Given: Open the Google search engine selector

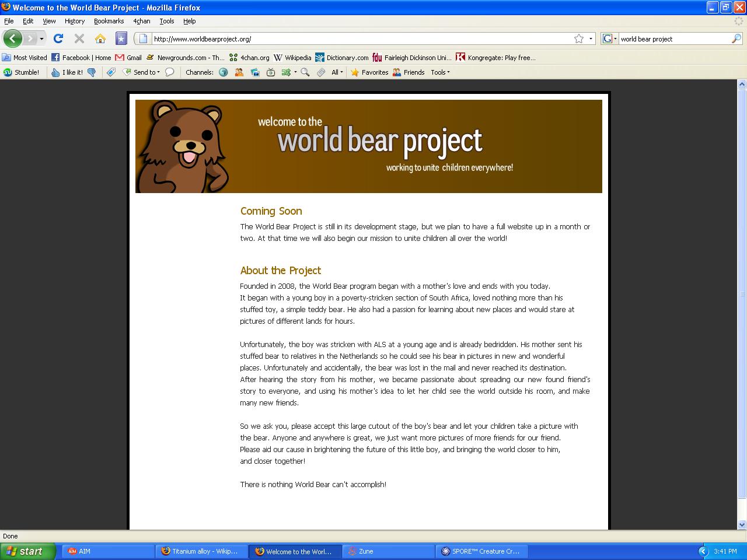Looking at the screenshot, I should click(609, 38).
